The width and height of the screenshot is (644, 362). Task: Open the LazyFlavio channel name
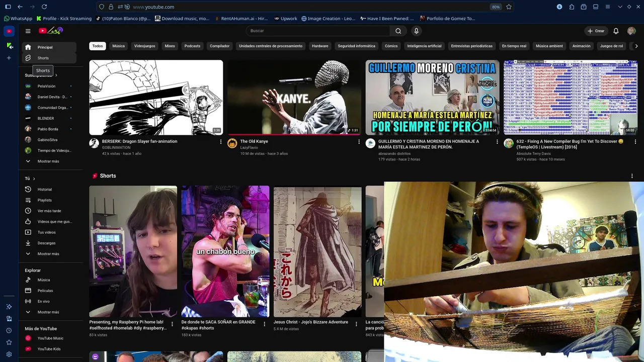pos(249,148)
